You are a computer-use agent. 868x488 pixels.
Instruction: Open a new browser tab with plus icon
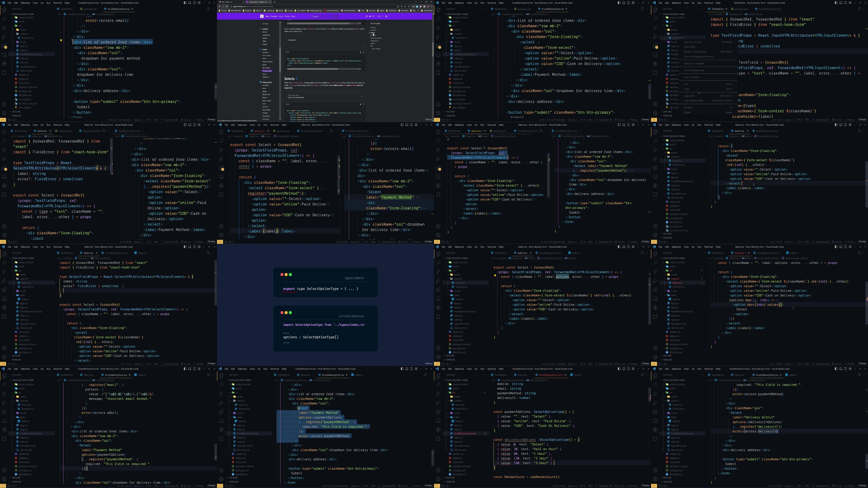[x=274, y=2]
